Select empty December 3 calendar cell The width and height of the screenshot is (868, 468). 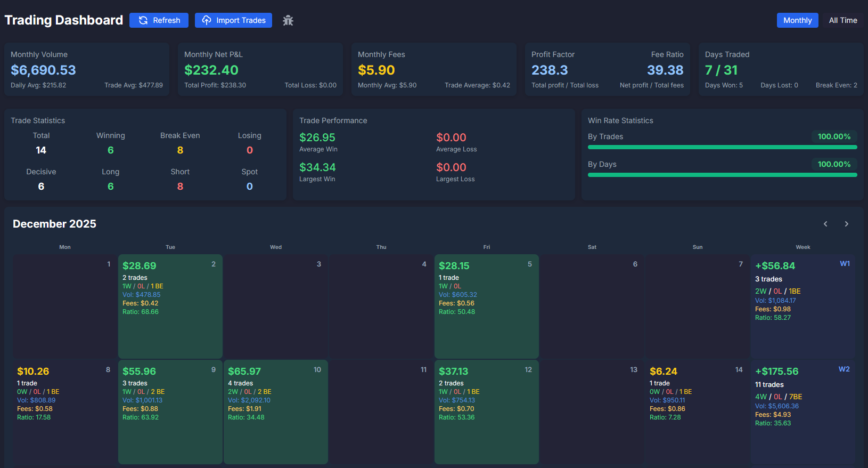(276, 306)
